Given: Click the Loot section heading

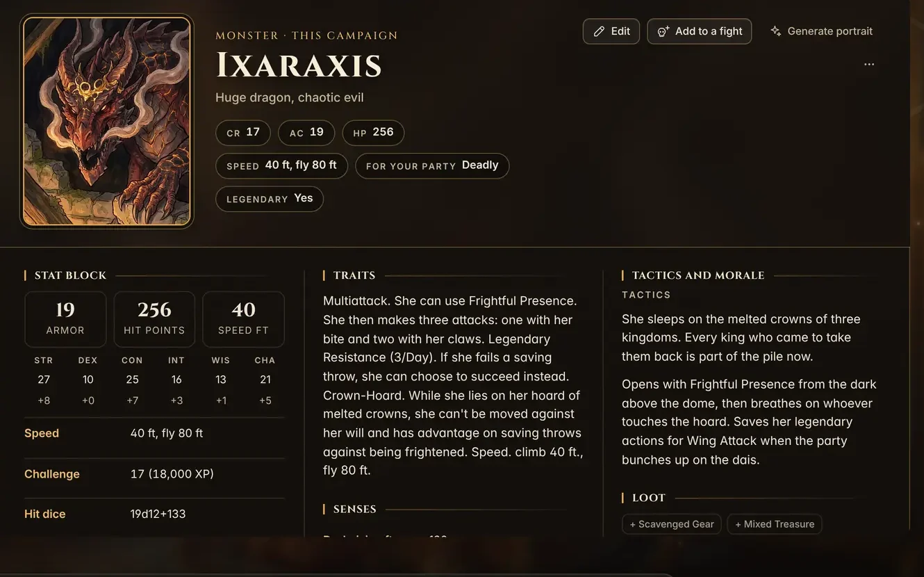Looking at the screenshot, I should tap(649, 498).
